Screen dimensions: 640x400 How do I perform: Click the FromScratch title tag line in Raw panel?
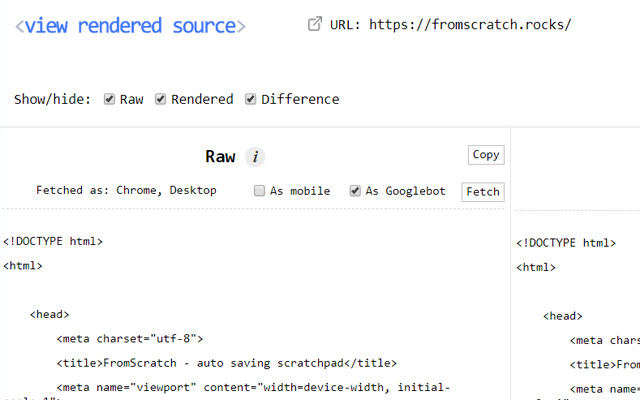click(x=227, y=363)
